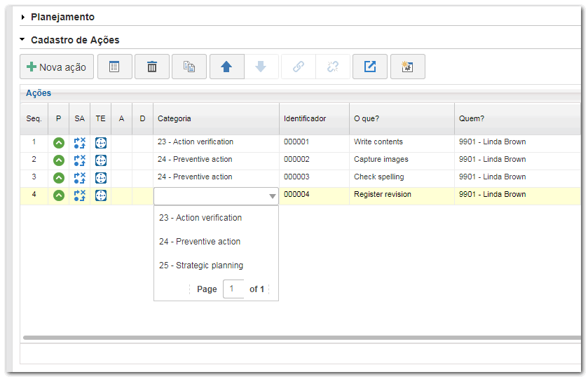Viewport: 588px width, 379px height.
Task: Click the green priority icon in row 1
Action: point(59,143)
